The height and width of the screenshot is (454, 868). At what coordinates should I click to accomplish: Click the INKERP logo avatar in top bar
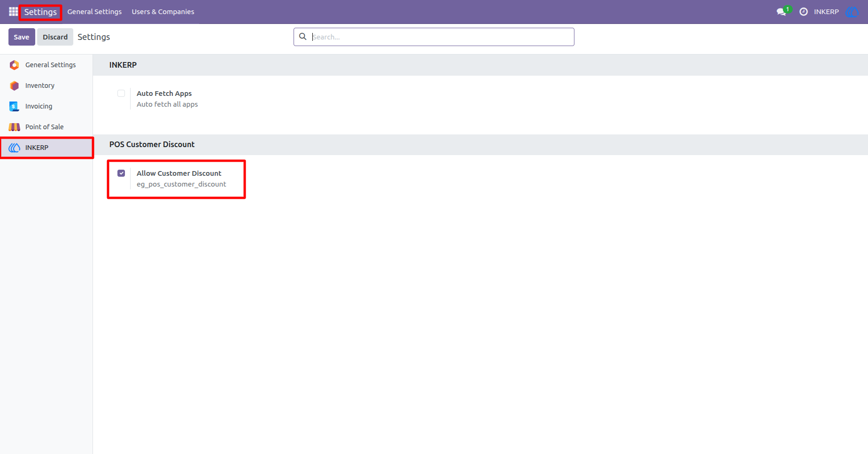(x=852, y=12)
